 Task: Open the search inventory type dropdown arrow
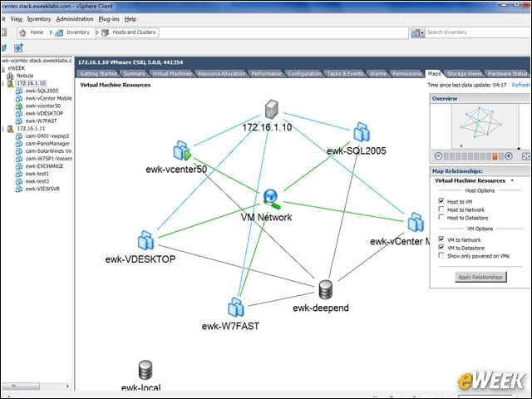point(422,33)
